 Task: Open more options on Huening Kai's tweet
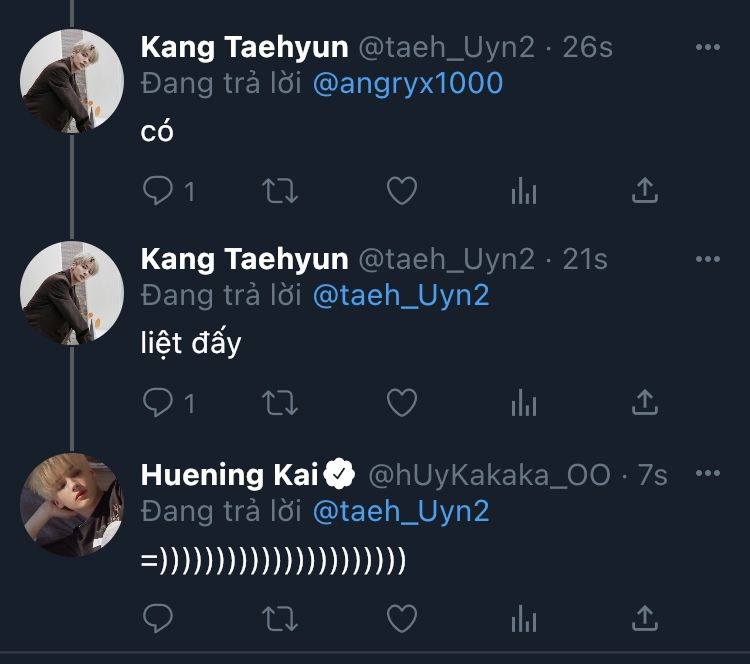click(x=707, y=473)
